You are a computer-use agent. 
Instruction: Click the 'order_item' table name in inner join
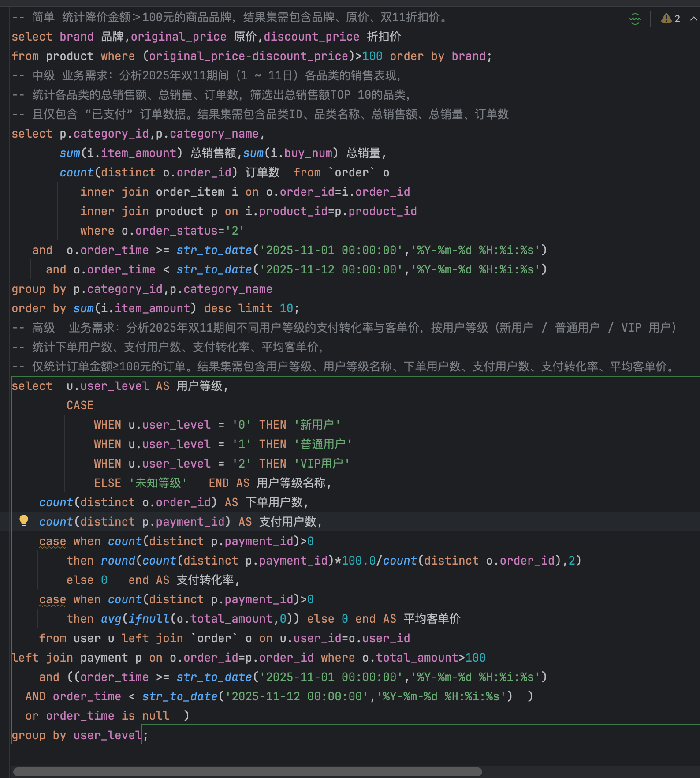(x=190, y=192)
